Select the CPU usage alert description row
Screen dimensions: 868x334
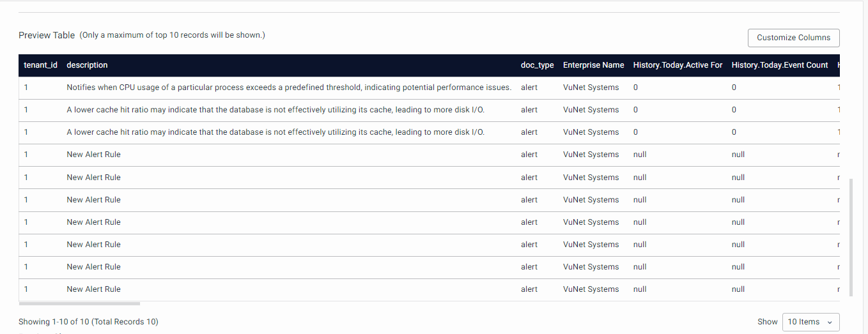[x=289, y=87]
